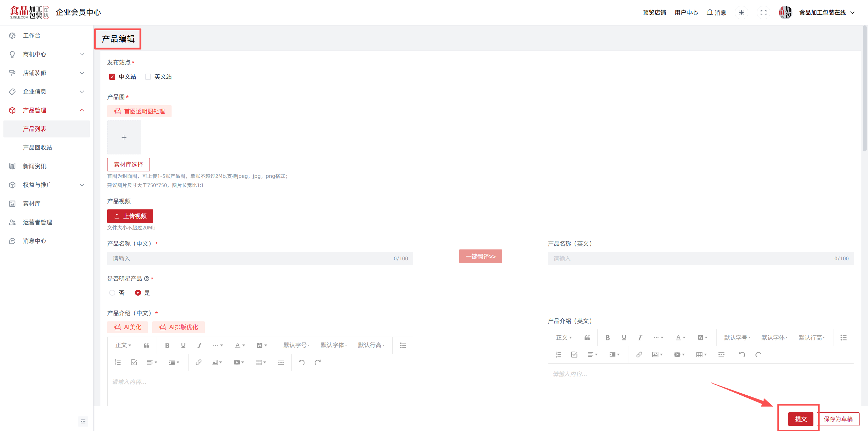Select 否 for 明星产品 option

(112, 293)
